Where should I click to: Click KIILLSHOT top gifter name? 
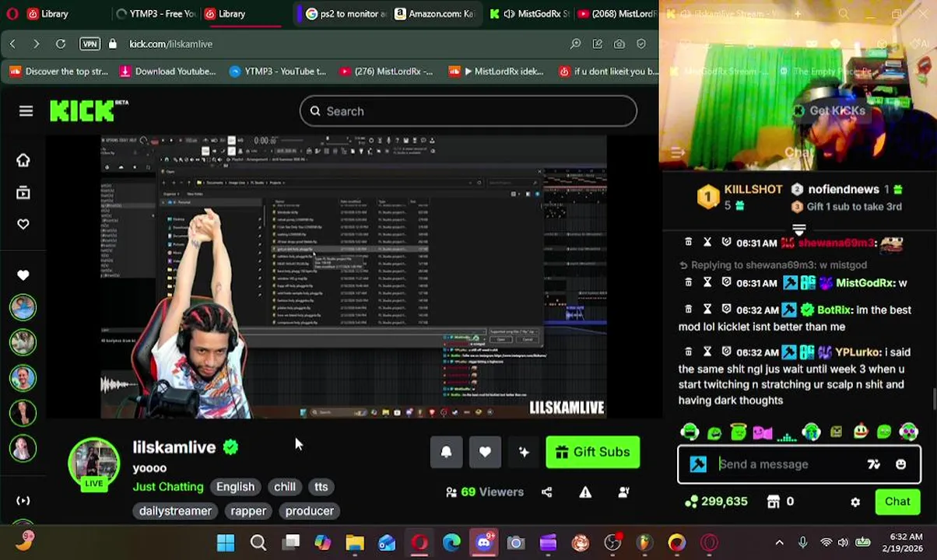753,189
